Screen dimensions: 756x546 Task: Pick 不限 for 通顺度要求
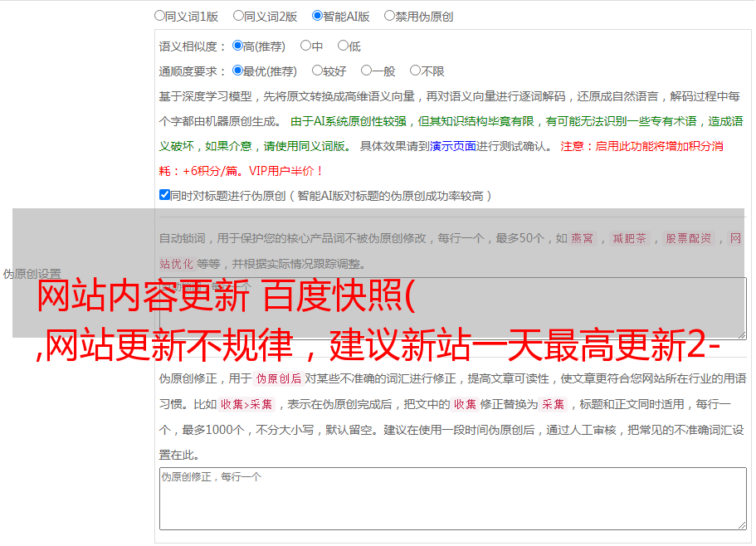click(416, 71)
